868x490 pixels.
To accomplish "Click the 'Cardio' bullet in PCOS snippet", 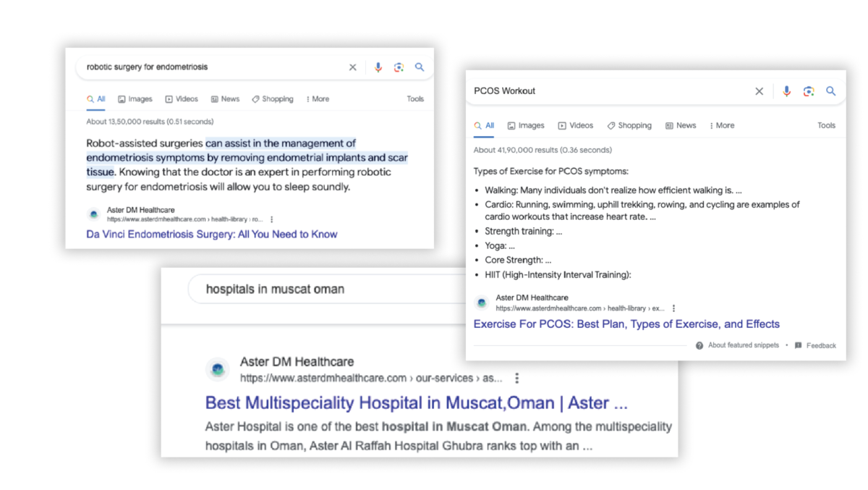I will pyautogui.click(x=642, y=211).
